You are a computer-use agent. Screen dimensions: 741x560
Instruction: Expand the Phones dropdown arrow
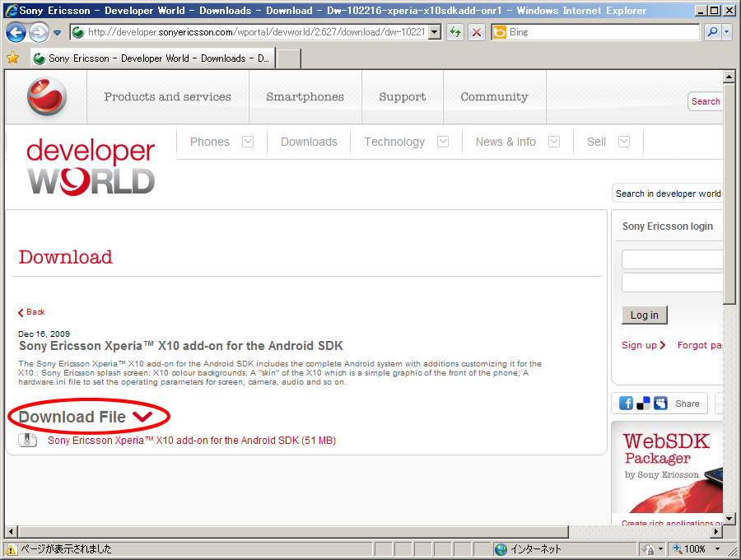pyautogui.click(x=248, y=142)
